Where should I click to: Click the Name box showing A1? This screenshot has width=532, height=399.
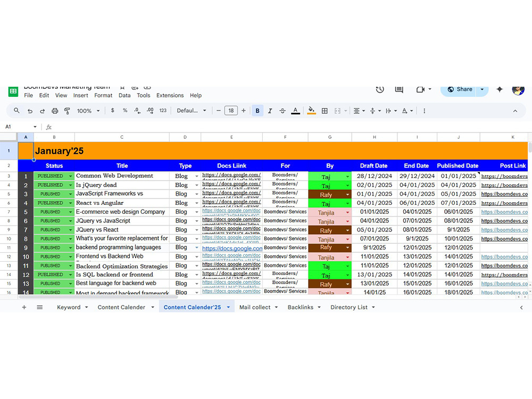pyautogui.click(x=20, y=127)
